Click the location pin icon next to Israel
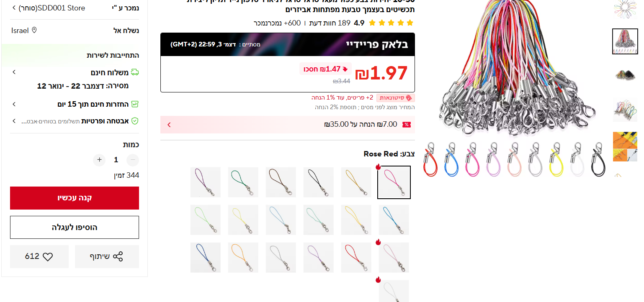 34,30
